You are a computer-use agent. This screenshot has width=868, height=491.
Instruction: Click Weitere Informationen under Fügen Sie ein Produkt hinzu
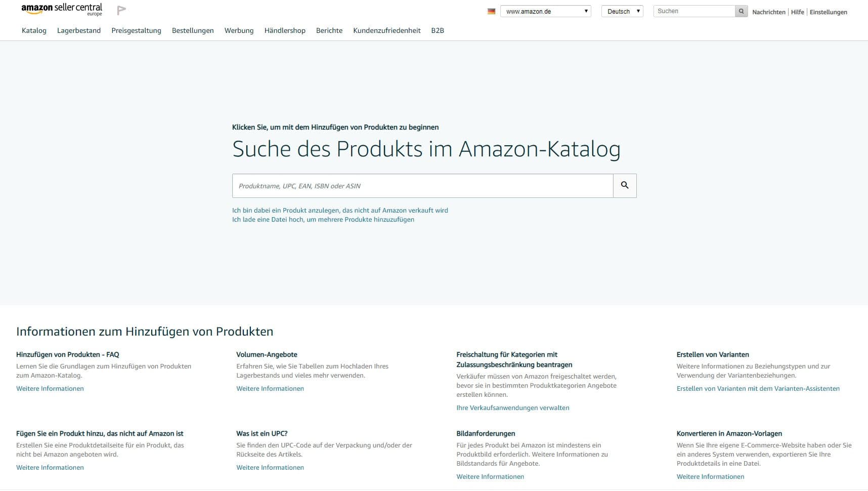[50, 467]
